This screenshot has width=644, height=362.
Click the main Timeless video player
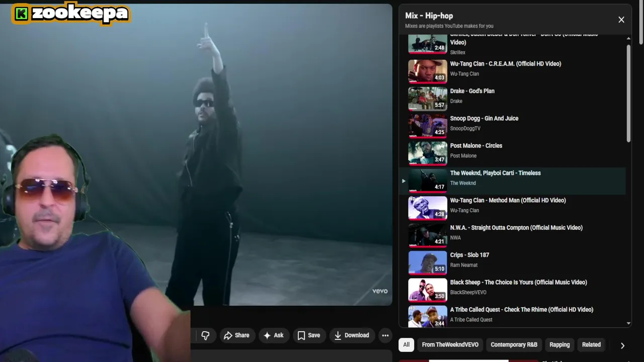[196, 154]
